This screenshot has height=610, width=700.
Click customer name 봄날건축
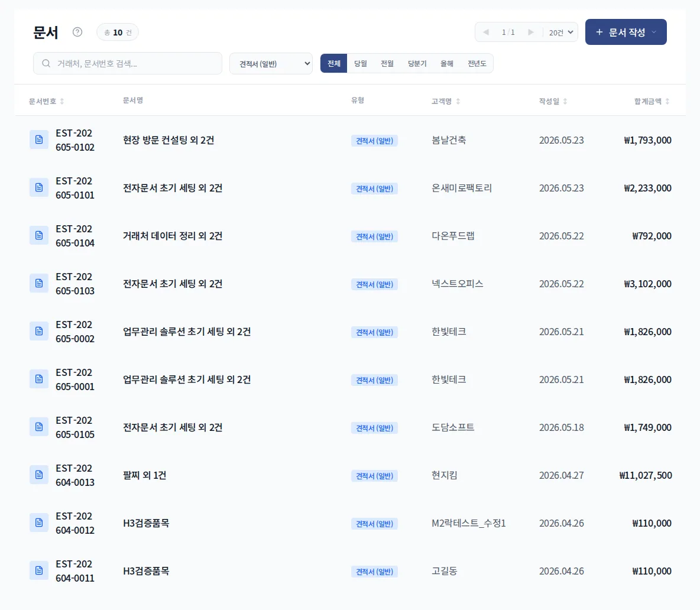(x=449, y=140)
